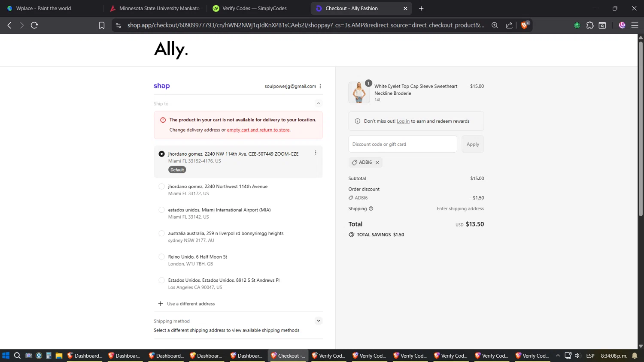Click the page vertical scrollbar
Image resolution: width=644 pixels, height=362 pixels.
641,129
